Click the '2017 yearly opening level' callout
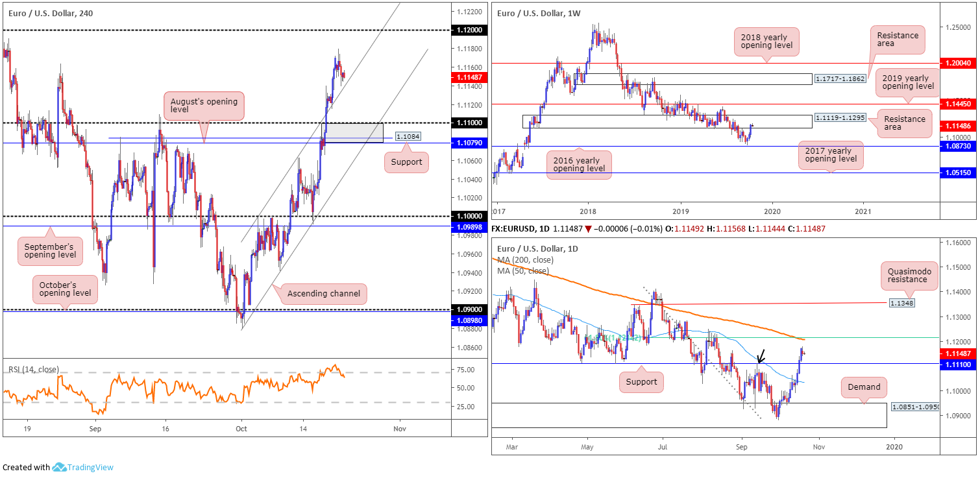 point(830,155)
